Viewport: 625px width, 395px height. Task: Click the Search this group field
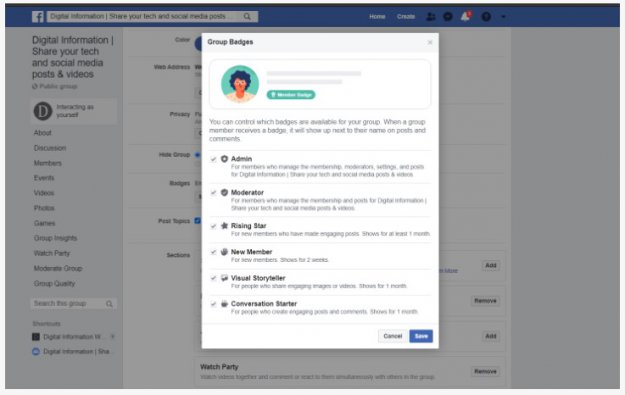(x=74, y=304)
